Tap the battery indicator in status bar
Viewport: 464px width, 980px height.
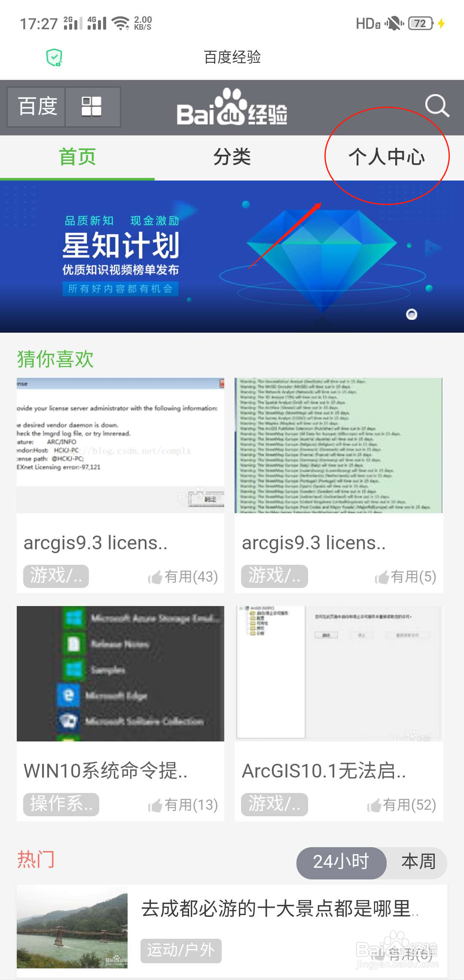[x=421, y=23]
